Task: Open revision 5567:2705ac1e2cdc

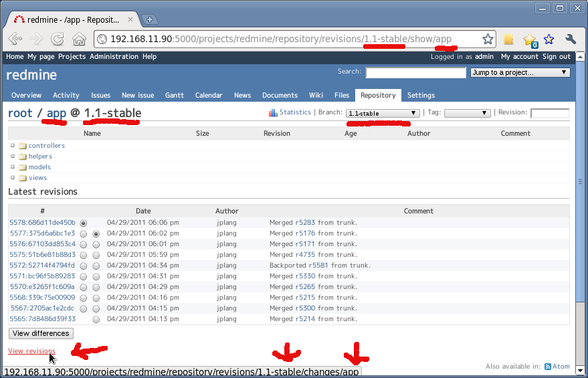Action: 42,308
